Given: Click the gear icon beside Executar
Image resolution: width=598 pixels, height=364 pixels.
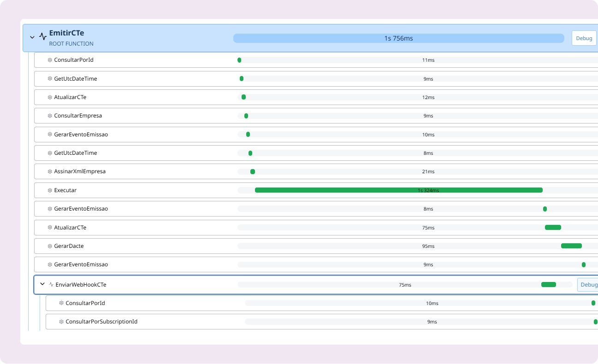Looking at the screenshot, I should tap(50, 190).
